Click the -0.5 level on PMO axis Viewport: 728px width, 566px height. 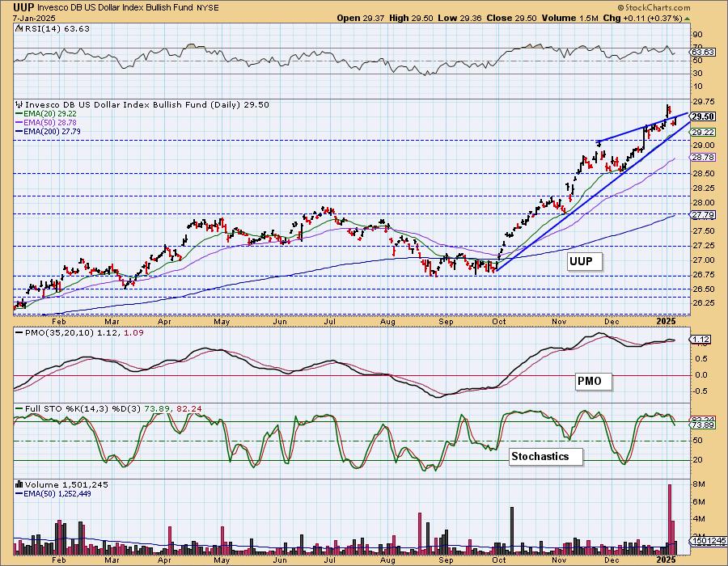[700, 391]
